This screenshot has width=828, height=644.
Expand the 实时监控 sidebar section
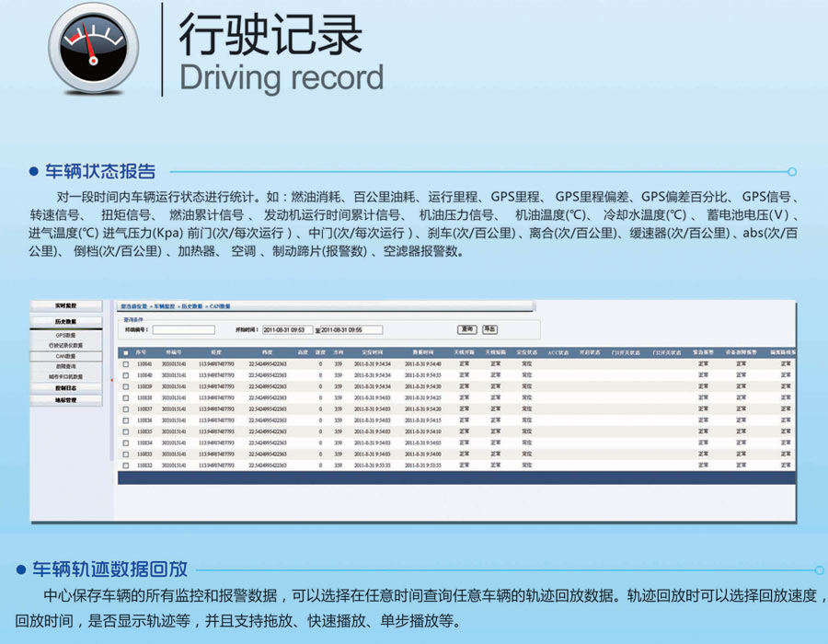click(66, 305)
